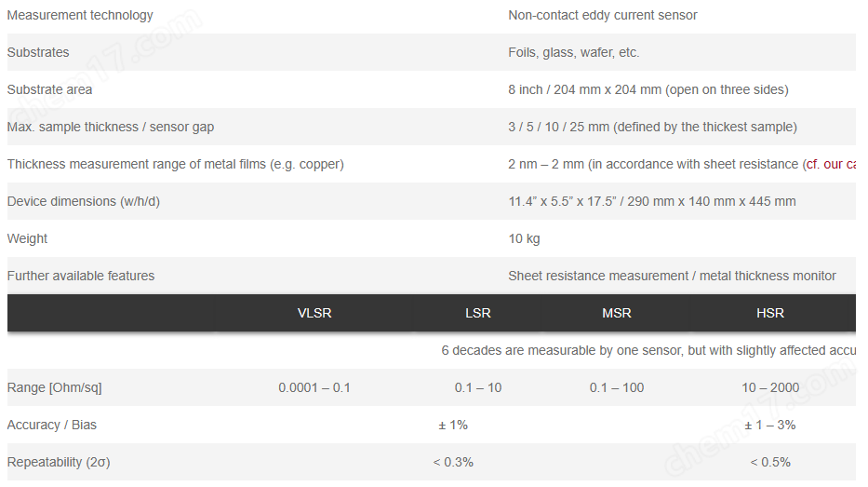Click the Device dimensions (w/h/d) label
Viewport: 868px width, 487px height.
[84, 201]
